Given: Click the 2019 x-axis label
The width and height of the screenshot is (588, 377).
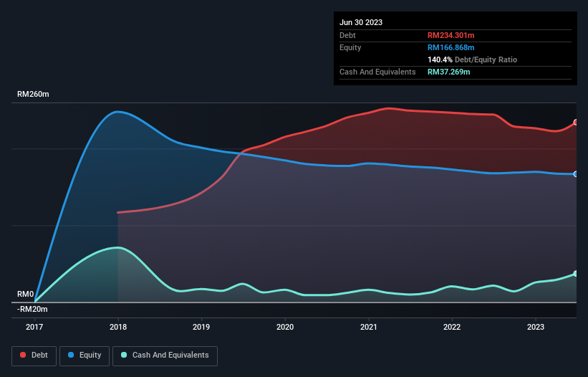Looking at the screenshot, I should click(x=201, y=327).
